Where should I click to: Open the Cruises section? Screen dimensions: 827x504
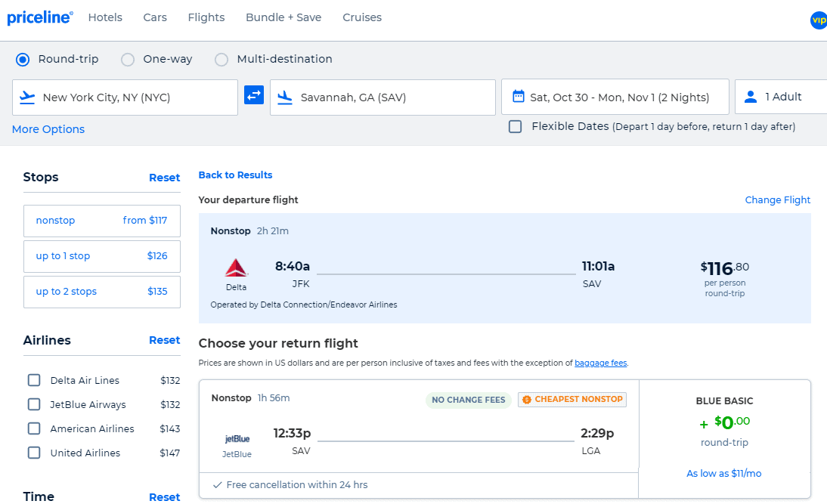click(x=361, y=17)
